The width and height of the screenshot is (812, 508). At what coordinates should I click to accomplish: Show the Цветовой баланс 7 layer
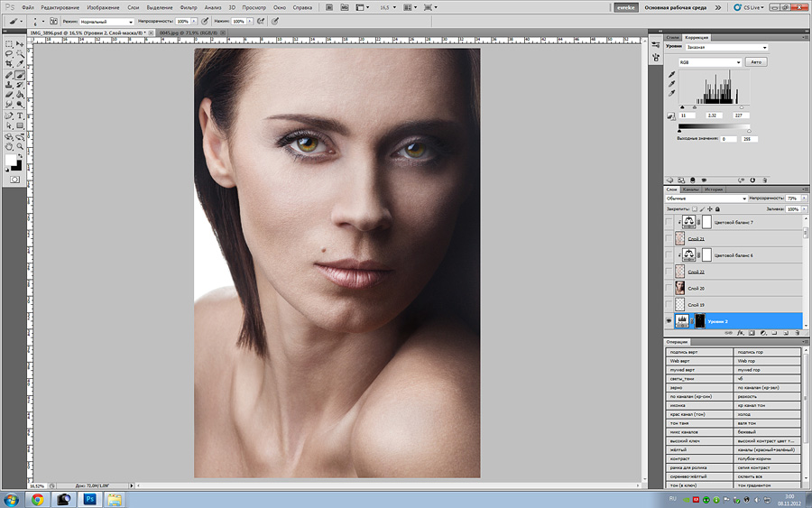point(669,222)
